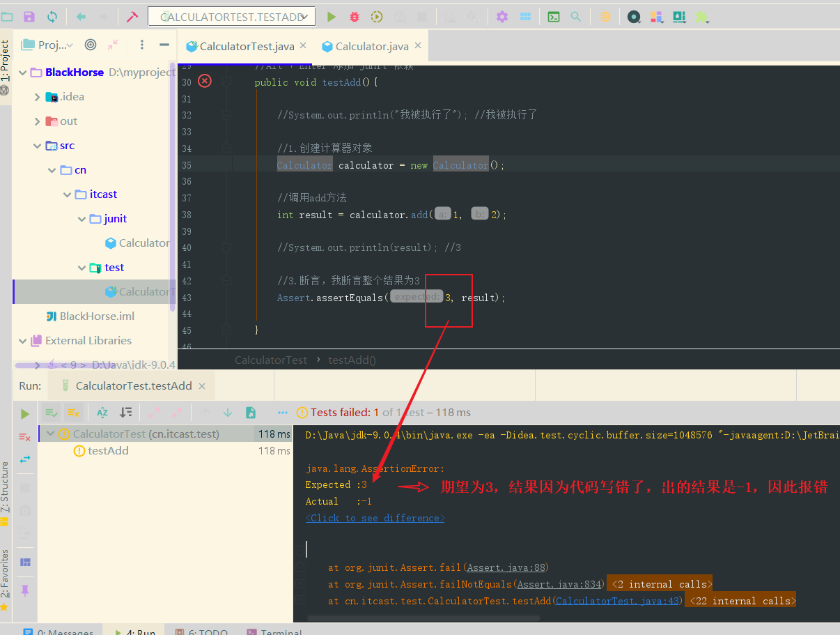This screenshot has height=635, width=840.
Task: Fold the testAdd method on line 30
Action: (226, 82)
